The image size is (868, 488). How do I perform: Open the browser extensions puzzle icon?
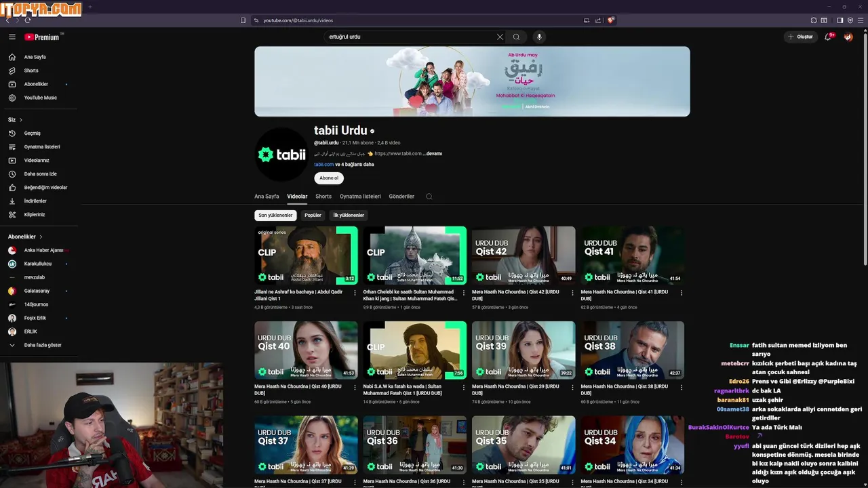tap(814, 20)
